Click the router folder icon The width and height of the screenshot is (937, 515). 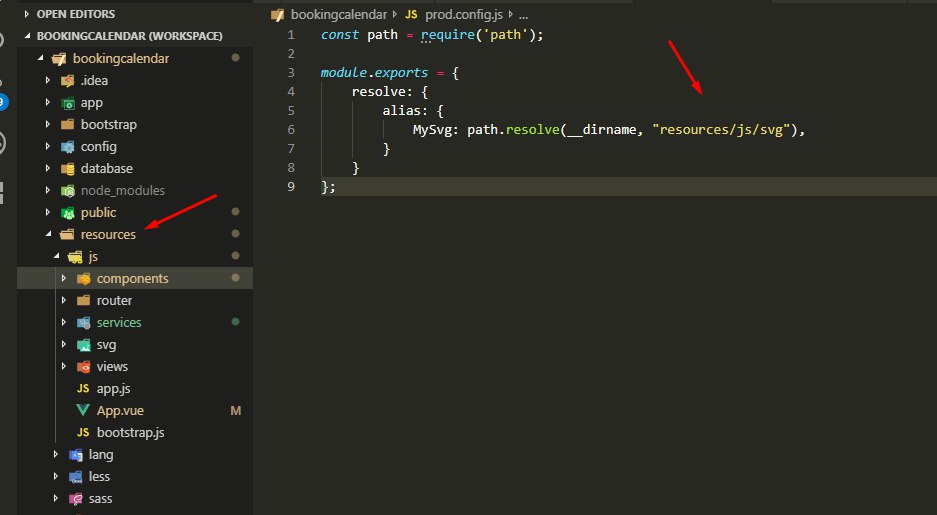click(84, 301)
